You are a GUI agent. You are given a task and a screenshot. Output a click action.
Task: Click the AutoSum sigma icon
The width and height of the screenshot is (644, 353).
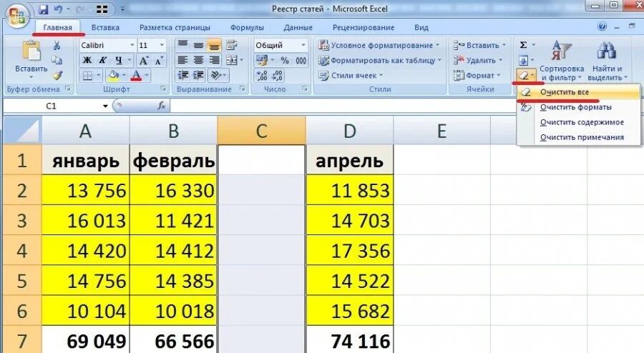coord(523,45)
